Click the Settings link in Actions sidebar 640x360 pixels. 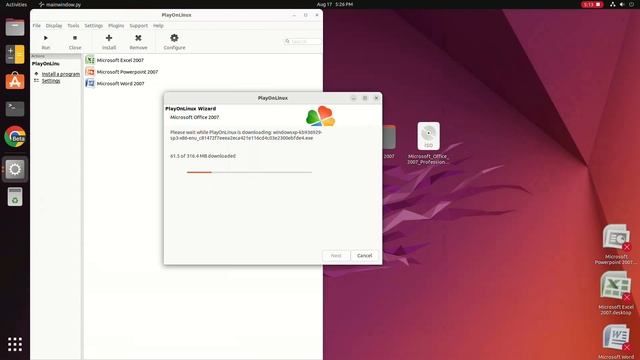pyautogui.click(x=51, y=81)
